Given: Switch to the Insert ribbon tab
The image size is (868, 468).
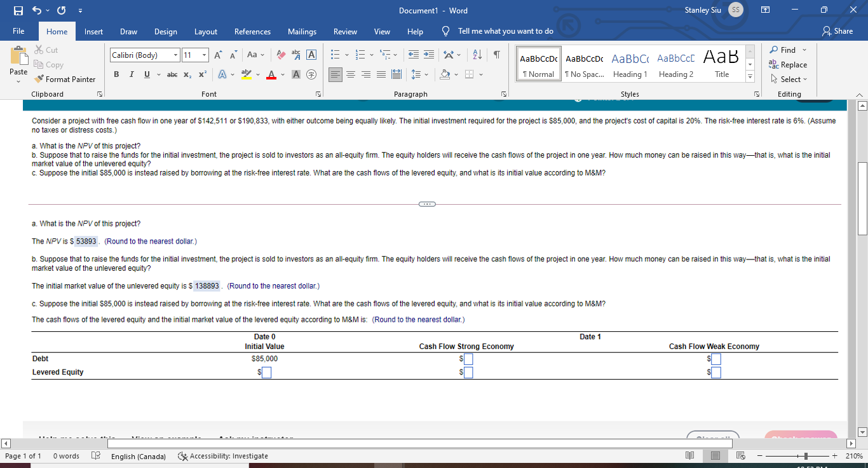Looking at the screenshot, I should [x=93, y=31].
